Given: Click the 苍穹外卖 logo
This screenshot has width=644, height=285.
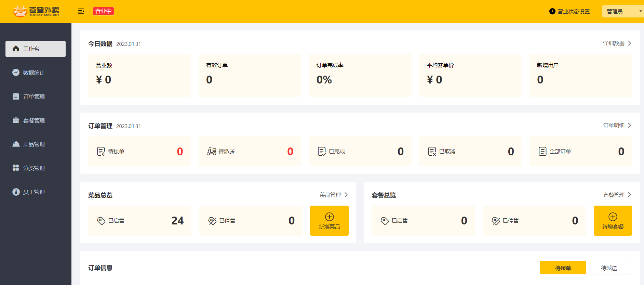Looking at the screenshot, I should (x=36, y=11).
